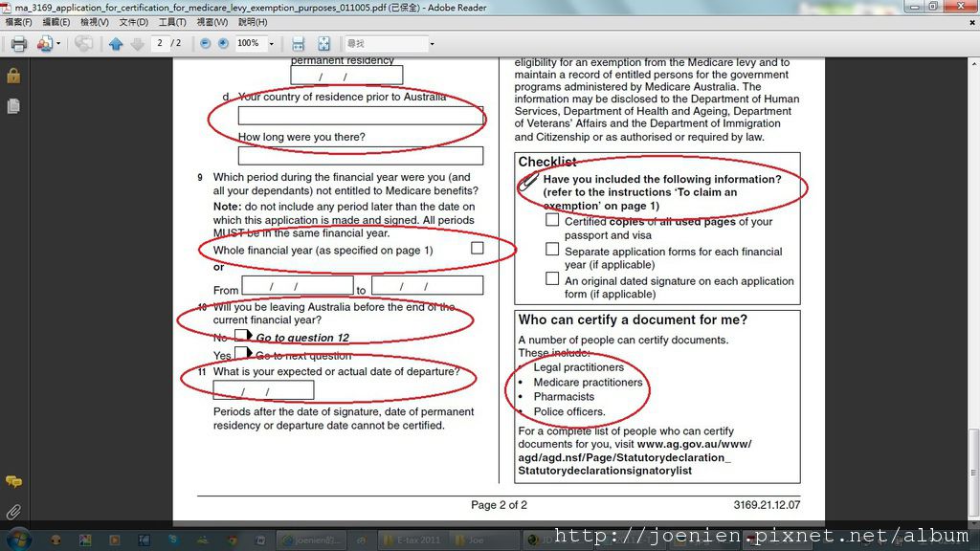Click the fit width scrolling icon

pyautogui.click(x=299, y=44)
